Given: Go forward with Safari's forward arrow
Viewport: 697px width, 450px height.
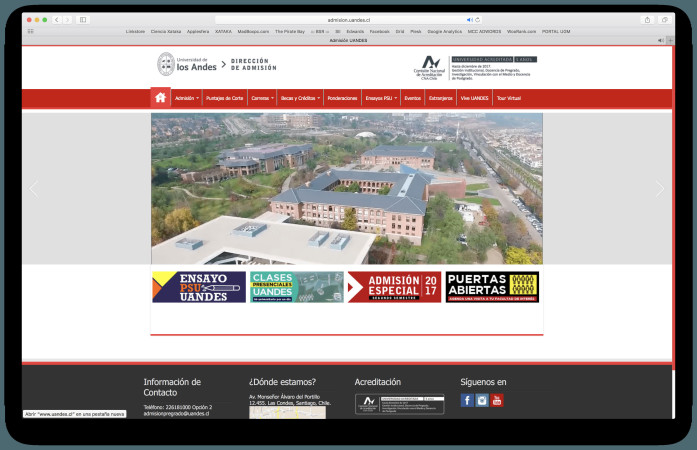Looking at the screenshot, I should click(x=67, y=20).
